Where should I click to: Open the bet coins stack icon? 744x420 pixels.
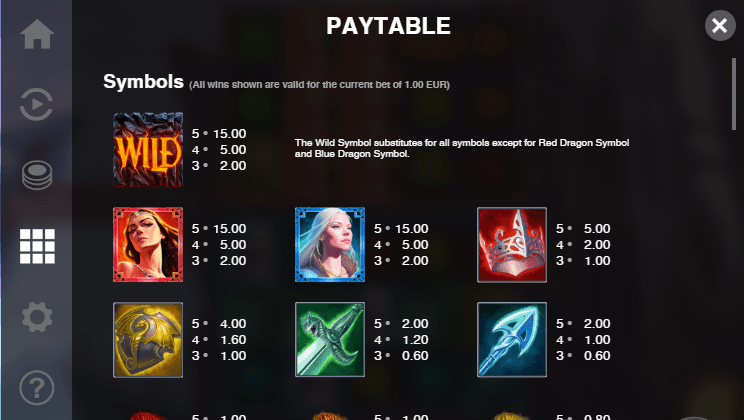click(37, 175)
